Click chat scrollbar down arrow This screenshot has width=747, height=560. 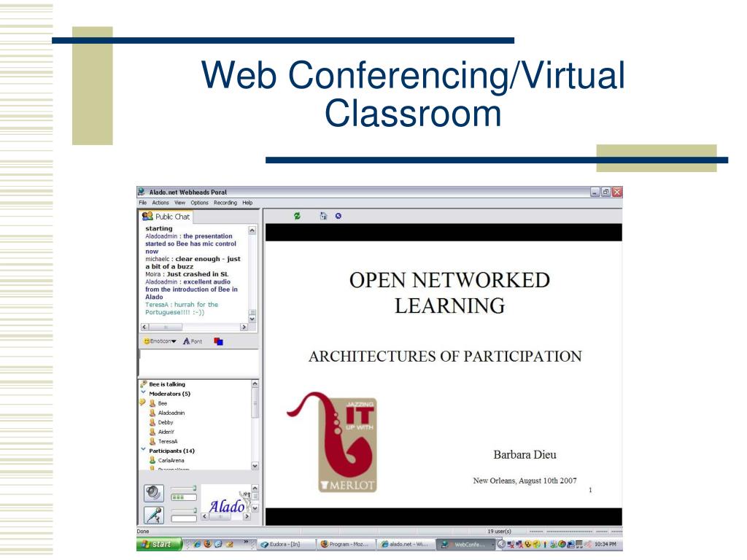[x=252, y=319]
